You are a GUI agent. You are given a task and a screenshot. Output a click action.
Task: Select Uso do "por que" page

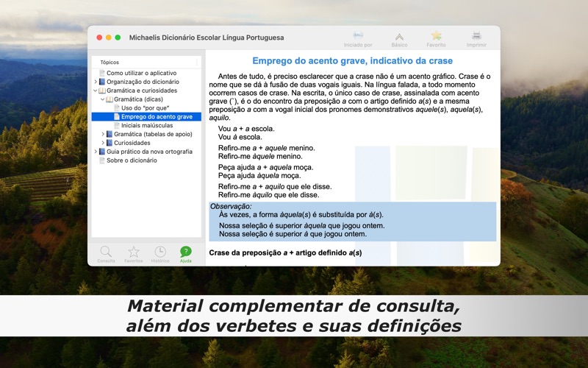tap(145, 108)
